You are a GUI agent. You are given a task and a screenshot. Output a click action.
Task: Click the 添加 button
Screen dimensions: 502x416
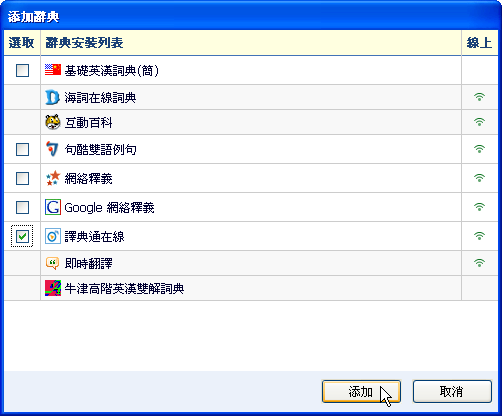point(361,391)
